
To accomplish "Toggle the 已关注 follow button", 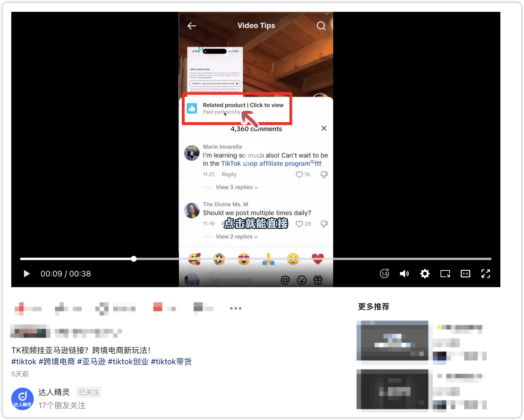I will (89, 392).
